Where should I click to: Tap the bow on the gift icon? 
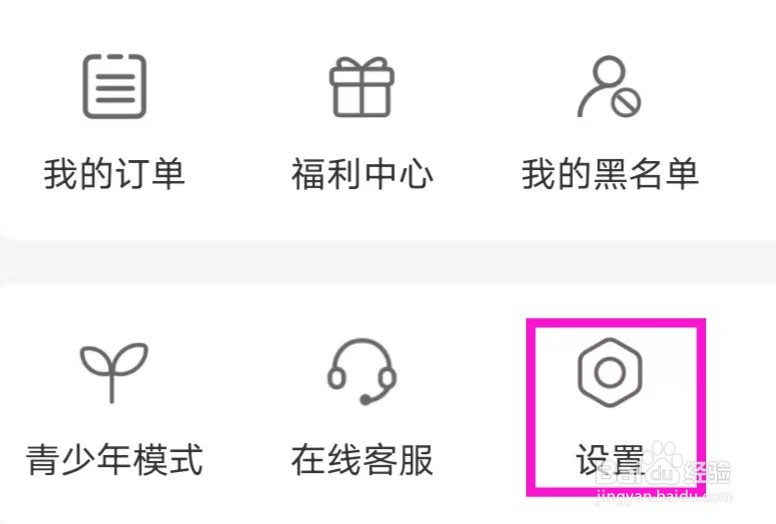pyautogui.click(x=362, y=64)
